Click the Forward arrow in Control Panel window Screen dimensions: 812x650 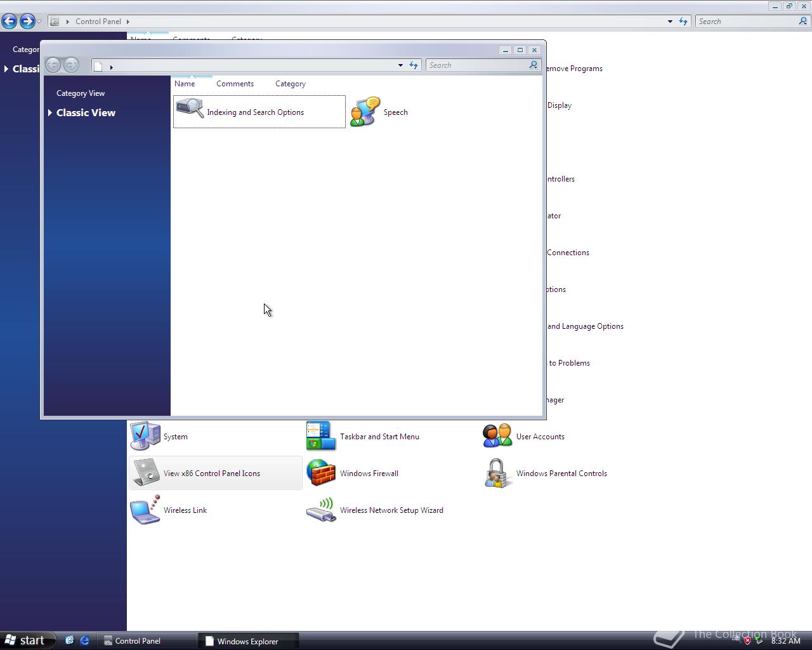[27, 21]
